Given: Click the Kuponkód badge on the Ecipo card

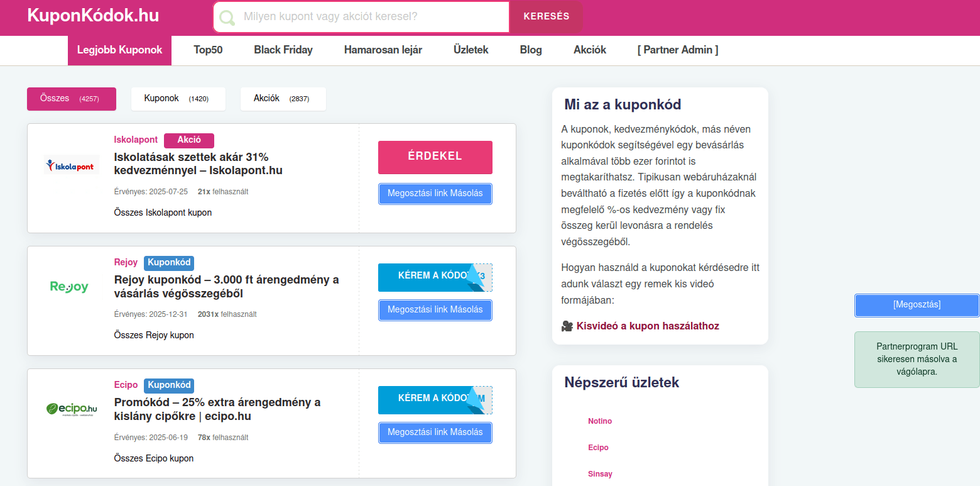Looking at the screenshot, I should [169, 385].
